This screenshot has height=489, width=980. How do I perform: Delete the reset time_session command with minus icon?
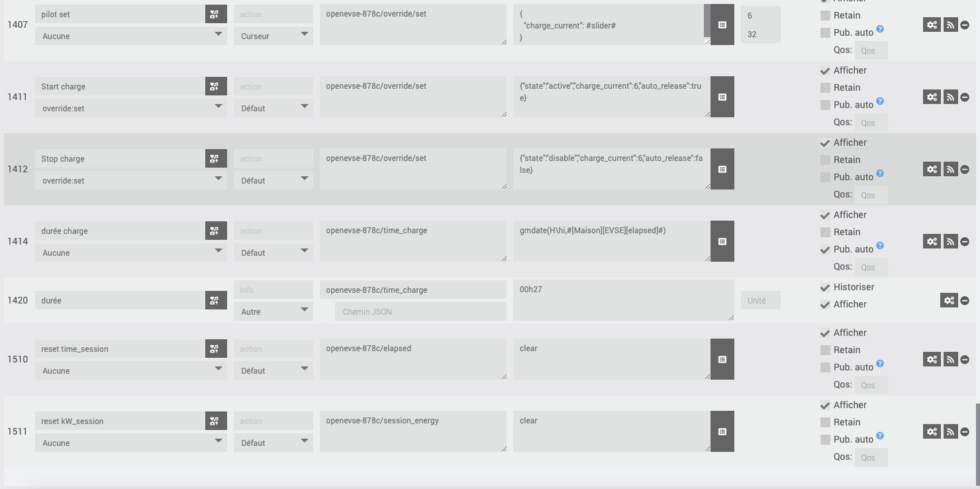tap(965, 359)
